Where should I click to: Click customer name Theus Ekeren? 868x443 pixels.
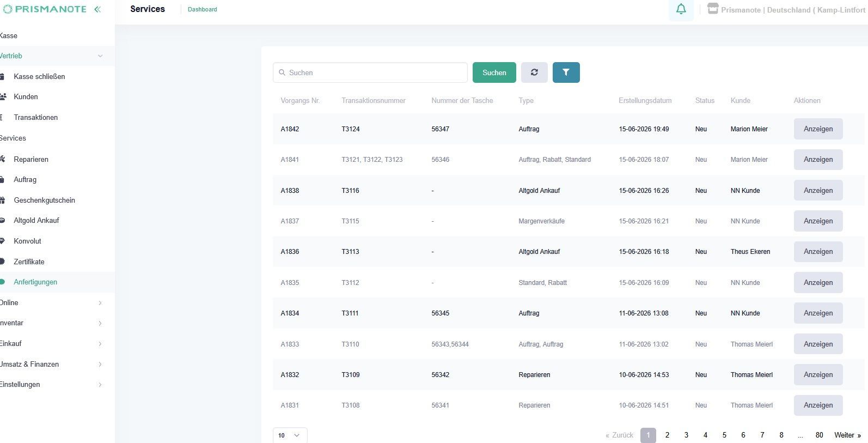(x=750, y=252)
